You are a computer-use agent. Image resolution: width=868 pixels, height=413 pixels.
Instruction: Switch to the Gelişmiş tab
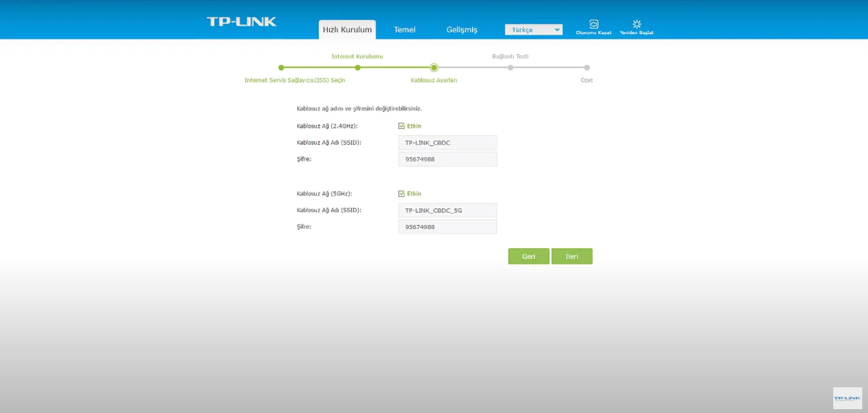pyautogui.click(x=462, y=30)
